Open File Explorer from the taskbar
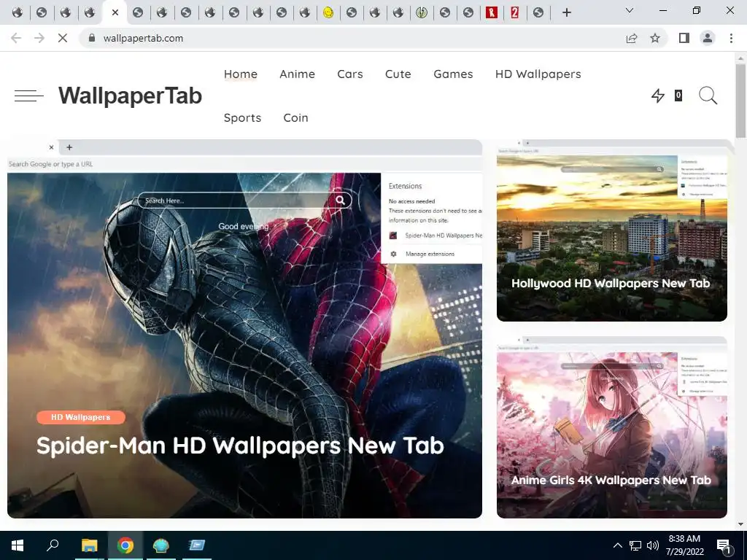 click(x=89, y=545)
